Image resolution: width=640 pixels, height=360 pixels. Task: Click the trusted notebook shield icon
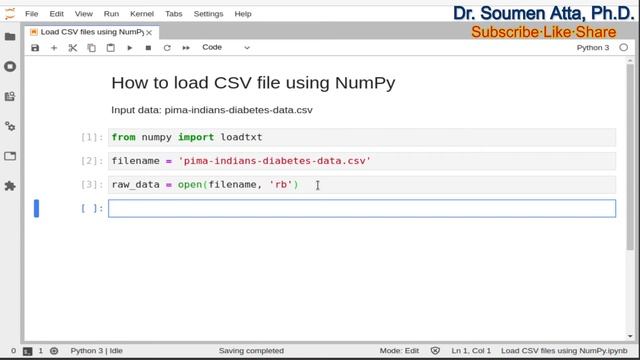[435, 351]
